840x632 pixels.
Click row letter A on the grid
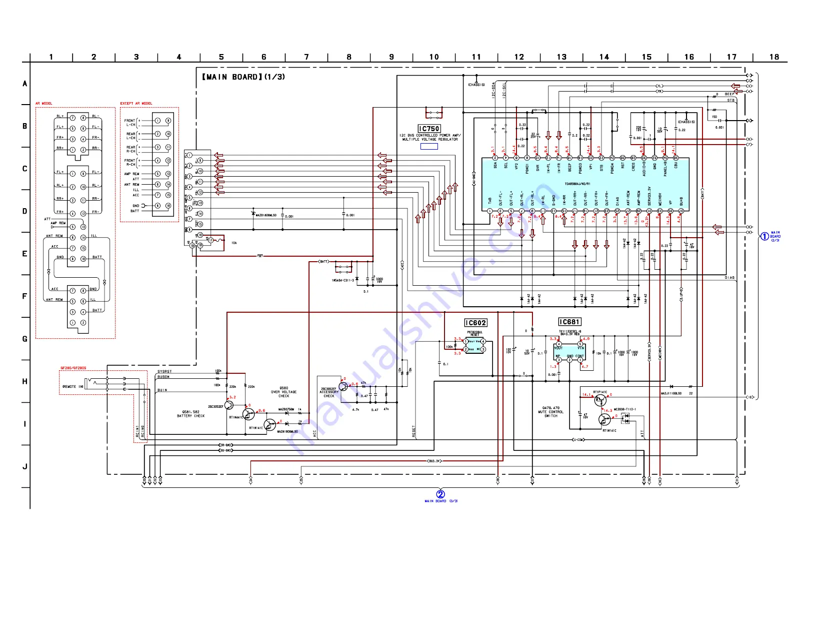pos(25,84)
